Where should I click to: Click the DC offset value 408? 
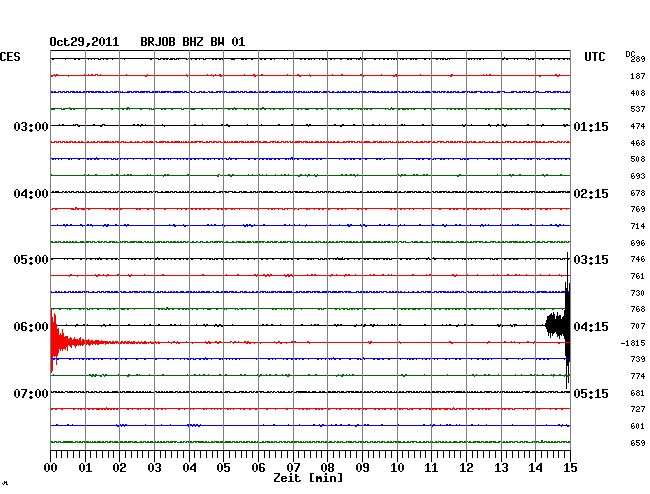(638, 93)
